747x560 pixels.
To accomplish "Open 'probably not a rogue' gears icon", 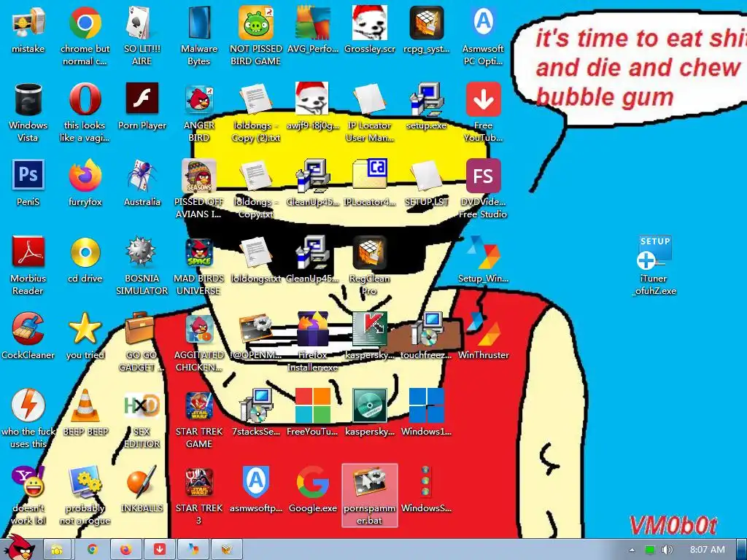I will coord(85,482).
